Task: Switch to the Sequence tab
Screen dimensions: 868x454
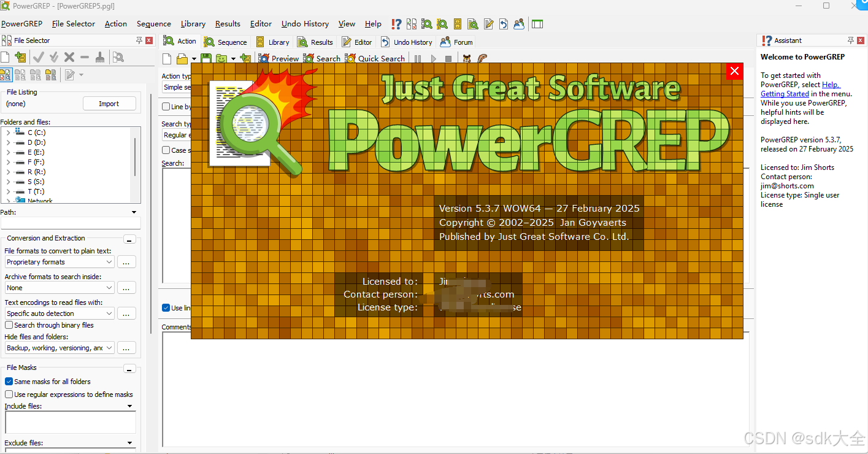Action: 226,42
